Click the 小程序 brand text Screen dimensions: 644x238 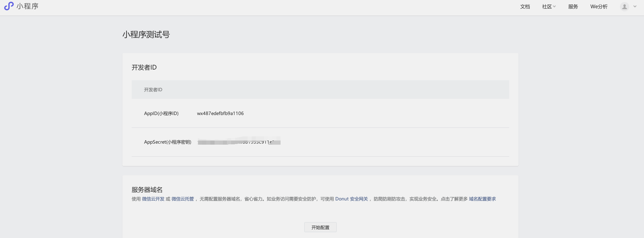point(28,6)
